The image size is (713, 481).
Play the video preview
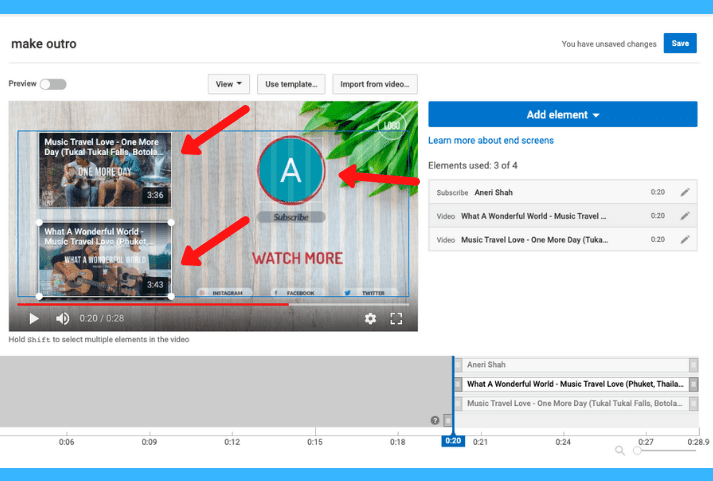click(x=34, y=318)
